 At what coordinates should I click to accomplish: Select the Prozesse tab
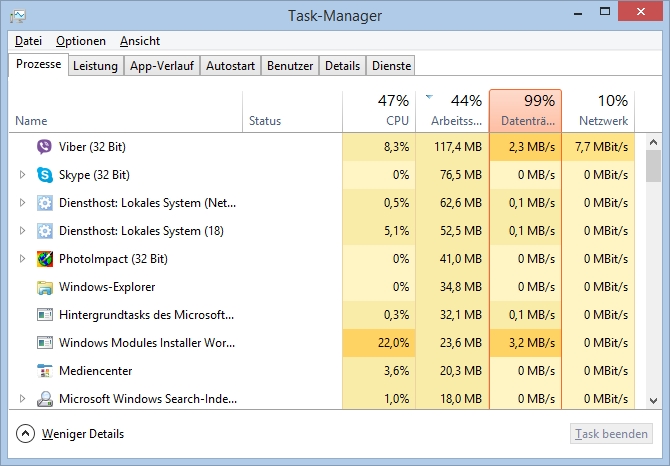[38, 64]
